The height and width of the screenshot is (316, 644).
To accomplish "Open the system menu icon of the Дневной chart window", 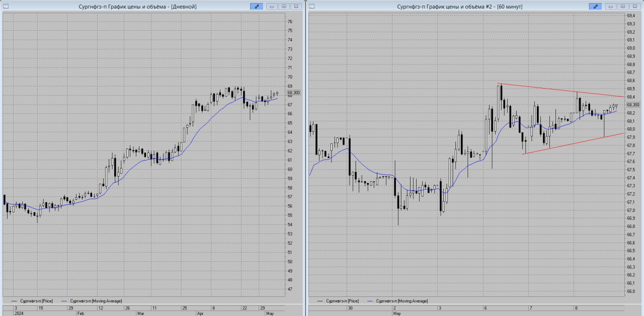I will (6, 7).
